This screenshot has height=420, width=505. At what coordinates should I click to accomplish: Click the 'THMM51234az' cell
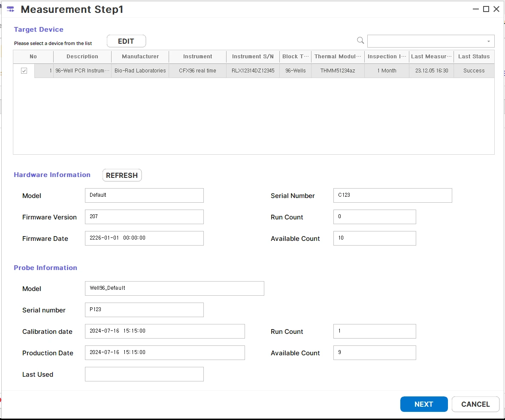(338, 71)
